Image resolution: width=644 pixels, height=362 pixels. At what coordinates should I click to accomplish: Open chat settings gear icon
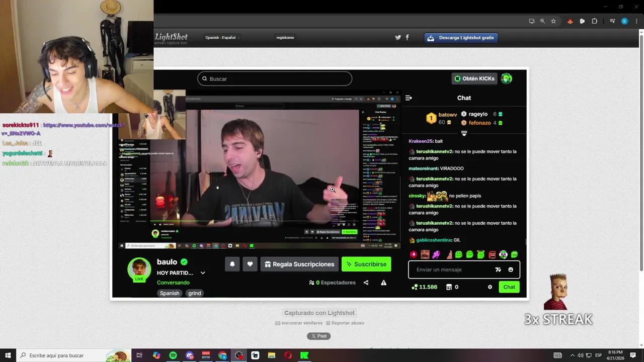point(490,287)
